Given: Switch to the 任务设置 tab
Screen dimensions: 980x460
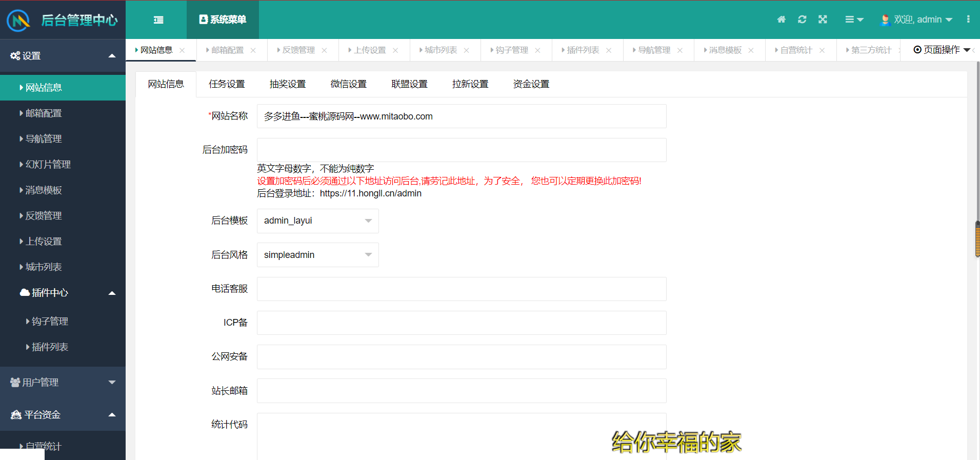Looking at the screenshot, I should 227,84.
